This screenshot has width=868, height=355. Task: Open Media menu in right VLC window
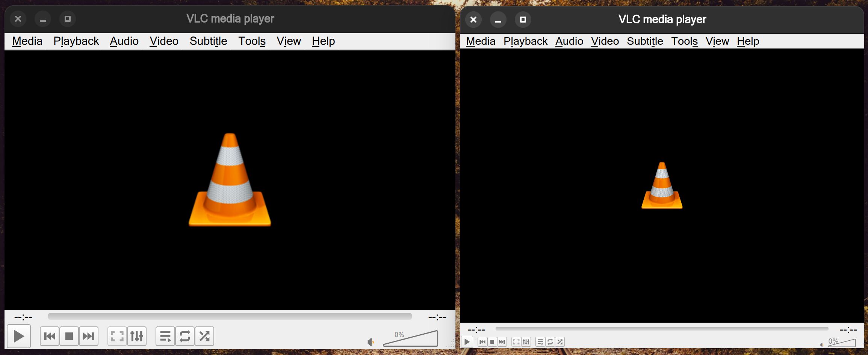[481, 41]
